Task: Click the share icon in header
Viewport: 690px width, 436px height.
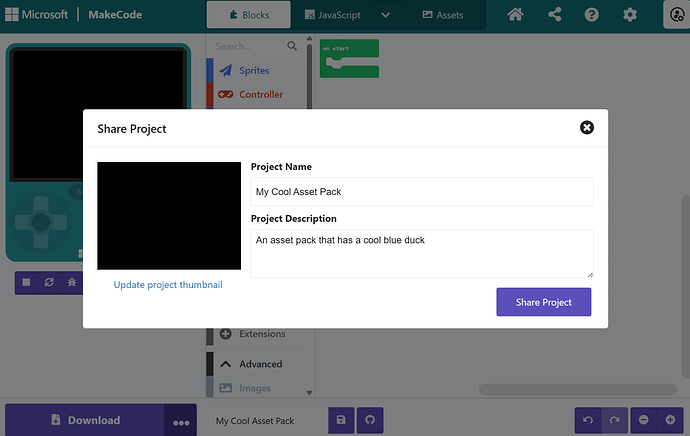Action: tap(554, 15)
